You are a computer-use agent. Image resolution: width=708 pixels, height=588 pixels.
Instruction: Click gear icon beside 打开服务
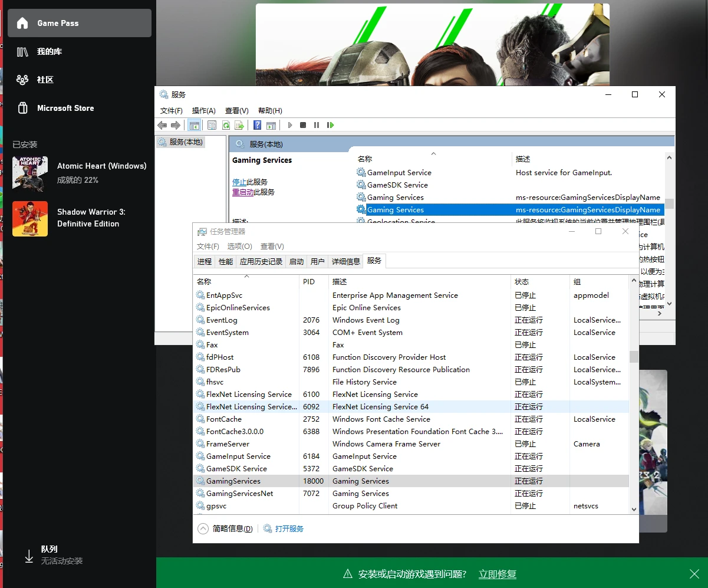click(268, 528)
